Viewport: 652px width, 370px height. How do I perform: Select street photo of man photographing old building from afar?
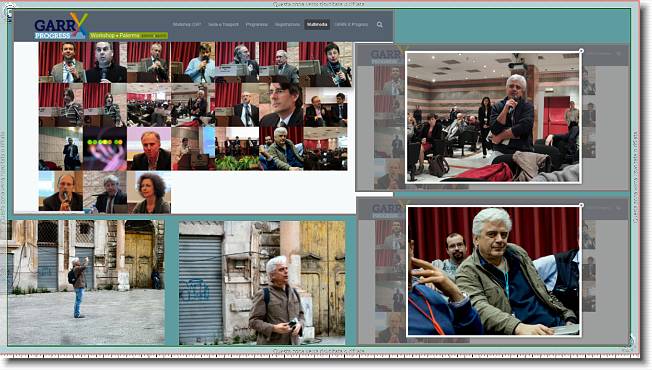86,282
